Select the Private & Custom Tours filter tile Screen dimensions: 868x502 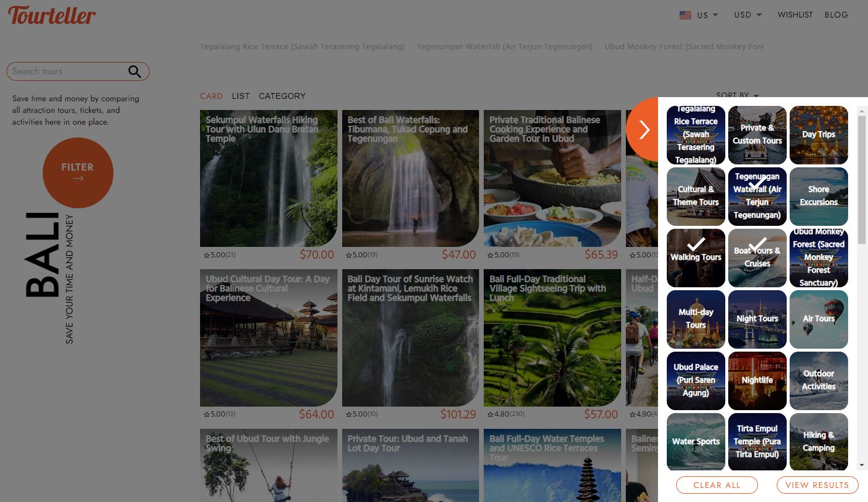[x=757, y=135]
